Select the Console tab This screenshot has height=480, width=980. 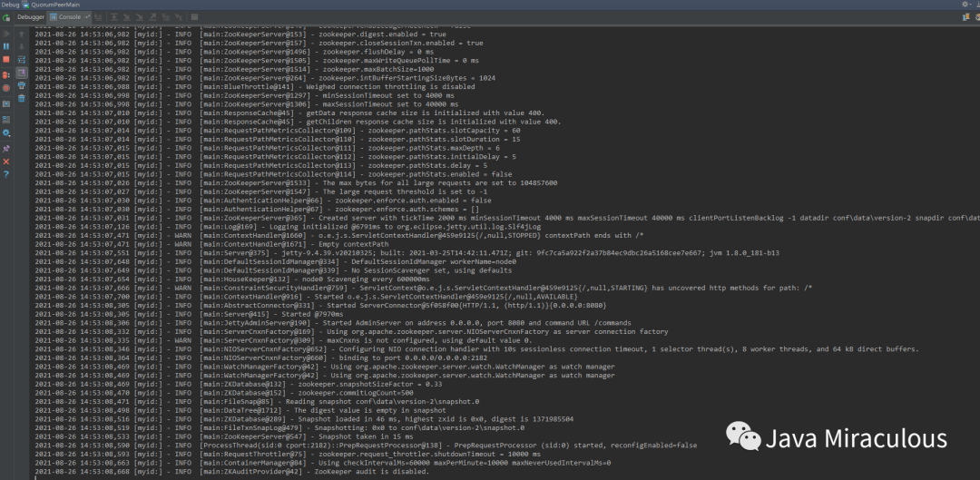coord(69,17)
